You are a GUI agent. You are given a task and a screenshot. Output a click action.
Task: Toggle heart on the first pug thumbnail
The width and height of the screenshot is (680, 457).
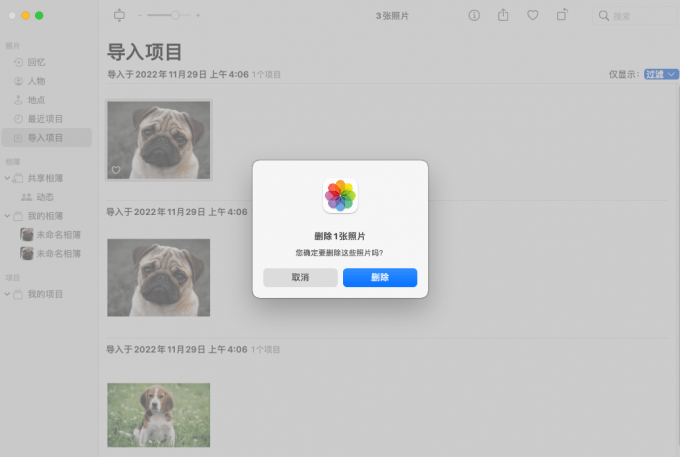click(x=116, y=171)
